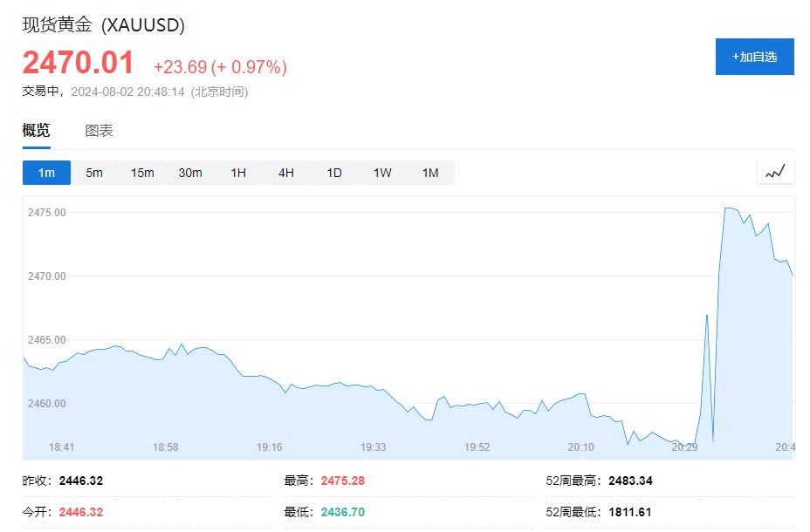Image resolution: width=810 pixels, height=532 pixels.
Task: Show the 1W weekly chart
Action: [x=382, y=173]
